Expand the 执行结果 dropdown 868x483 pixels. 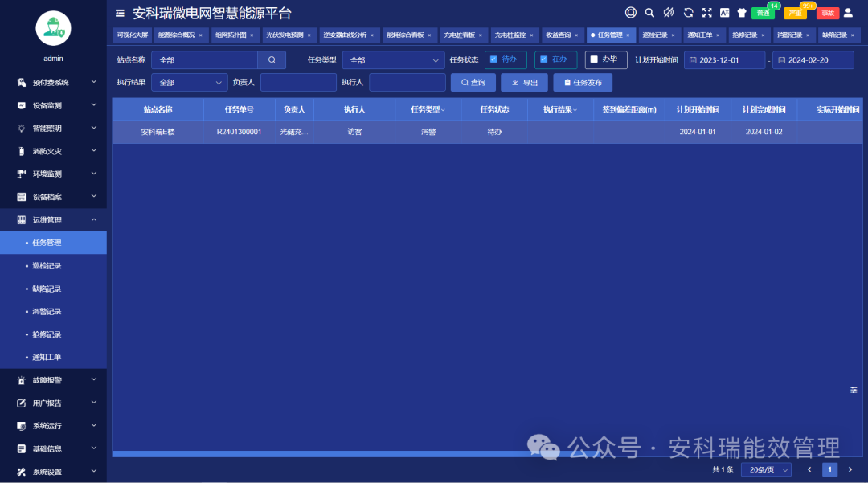tap(189, 82)
